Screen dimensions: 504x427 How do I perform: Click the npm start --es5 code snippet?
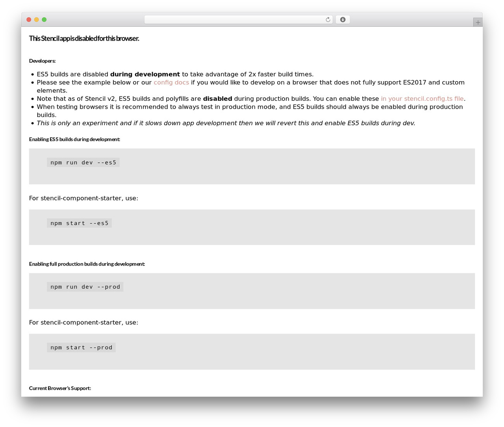point(79,223)
